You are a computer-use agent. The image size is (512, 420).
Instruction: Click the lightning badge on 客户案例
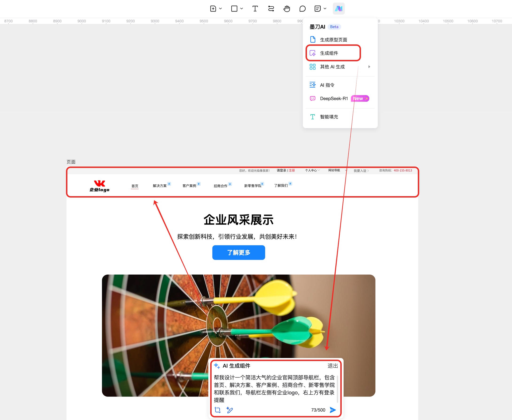tap(198, 184)
